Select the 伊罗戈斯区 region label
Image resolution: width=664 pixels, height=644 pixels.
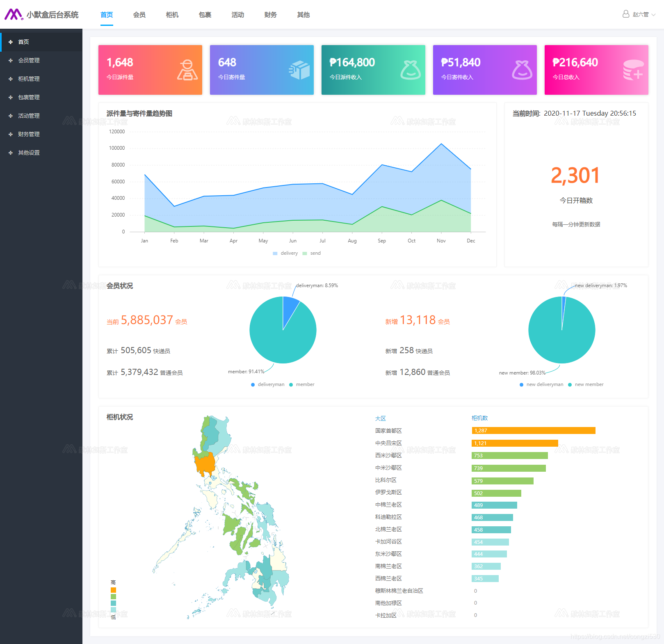pos(388,492)
